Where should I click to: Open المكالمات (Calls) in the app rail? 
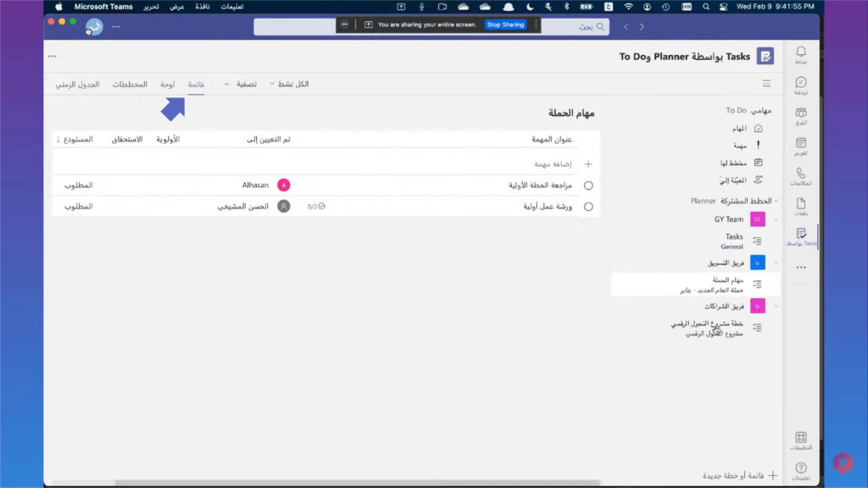[x=800, y=176]
